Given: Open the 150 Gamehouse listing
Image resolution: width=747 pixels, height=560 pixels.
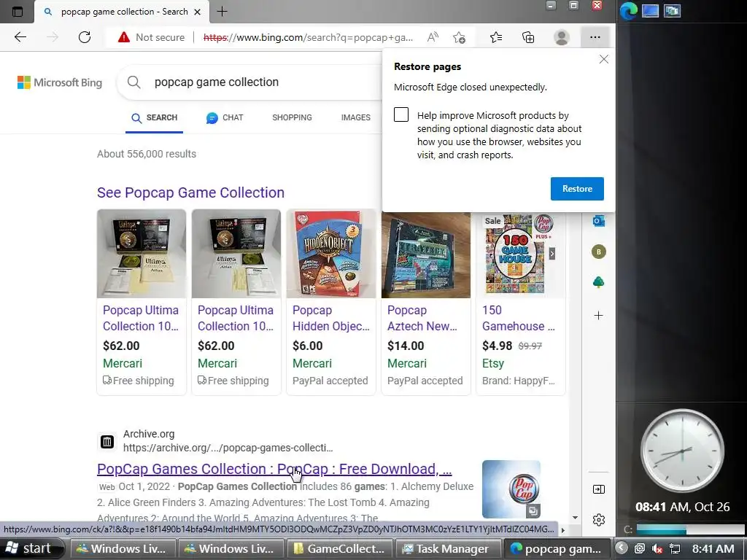Looking at the screenshot, I should pos(519,318).
